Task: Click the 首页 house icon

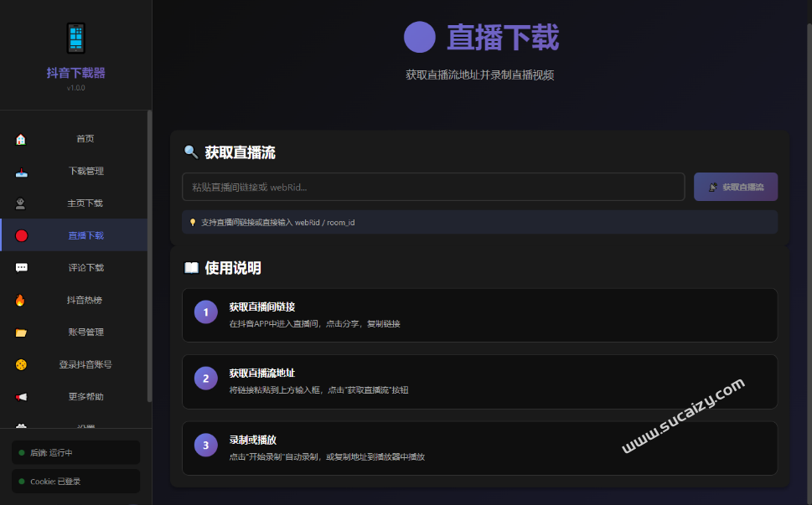Action: click(x=21, y=138)
